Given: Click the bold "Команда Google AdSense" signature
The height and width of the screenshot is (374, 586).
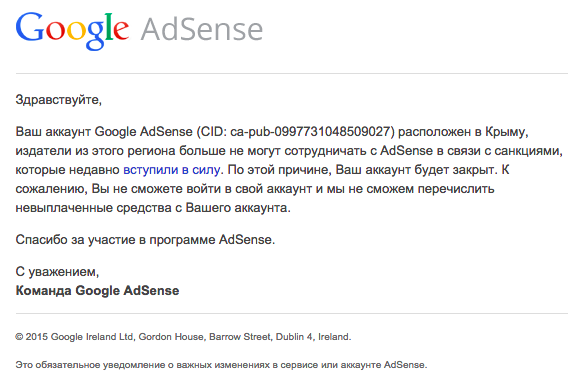Looking at the screenshot, I should [x=97, y=291].
